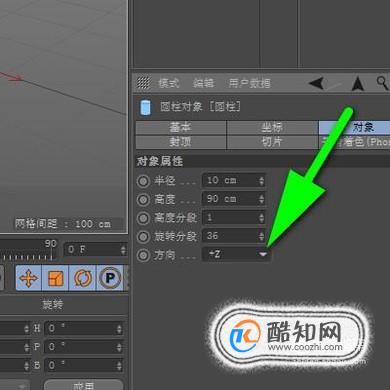Viewport: 390px width, 390px height.
Task: Click the dotted grip icon beside 模式
Action: (144, 82)
